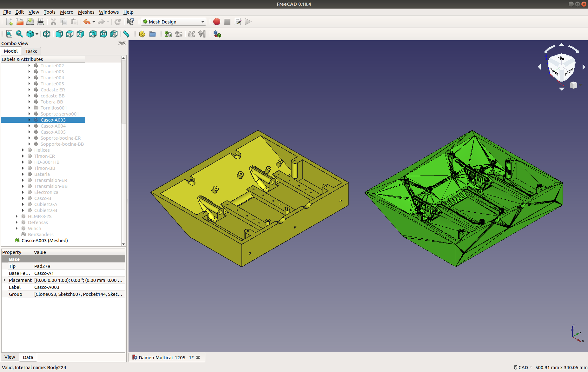Open the draw style cube dropdown arrow

(x=37, y=34)
